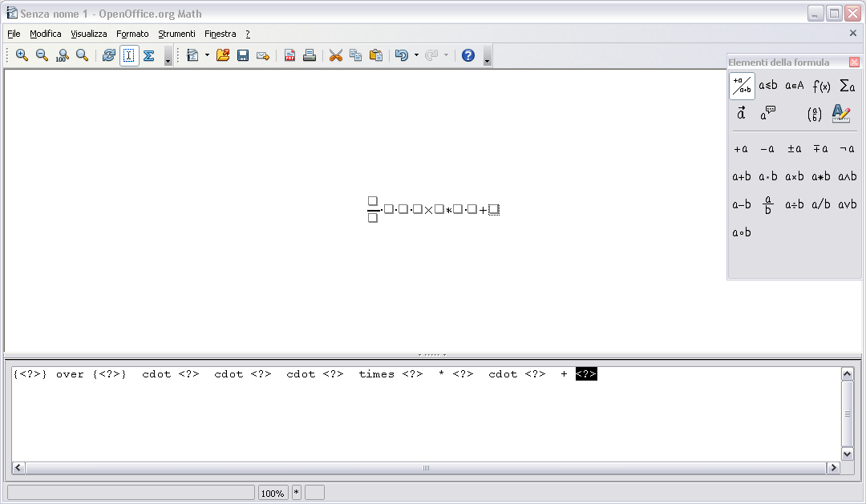Expand the New document dropdown arrow
The image size is (866, 504).
207,55
